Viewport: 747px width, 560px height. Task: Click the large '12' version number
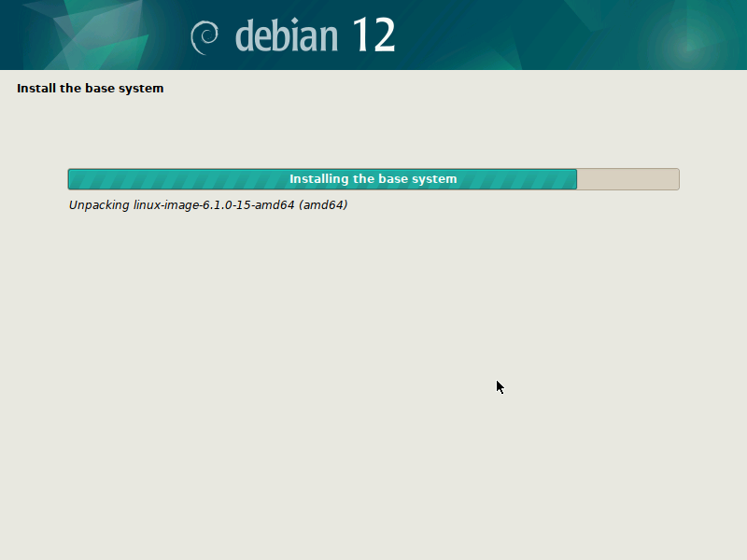point(373,35)
